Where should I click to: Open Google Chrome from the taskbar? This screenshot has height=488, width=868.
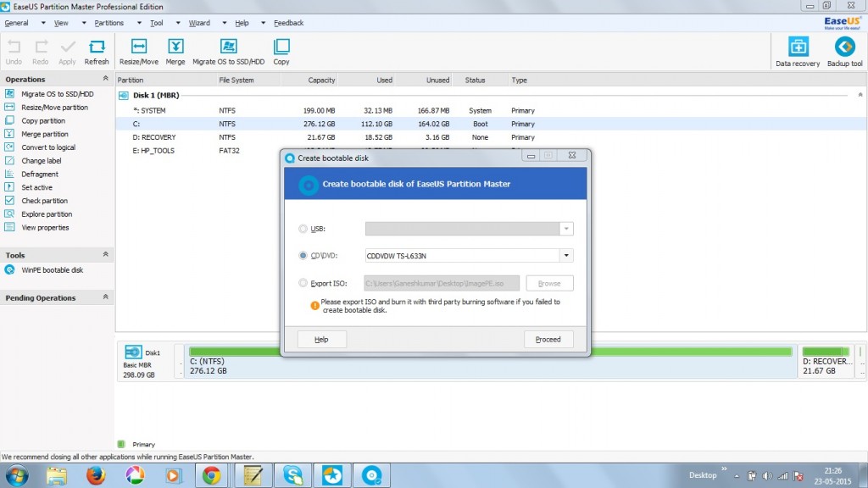pos(211,475)
